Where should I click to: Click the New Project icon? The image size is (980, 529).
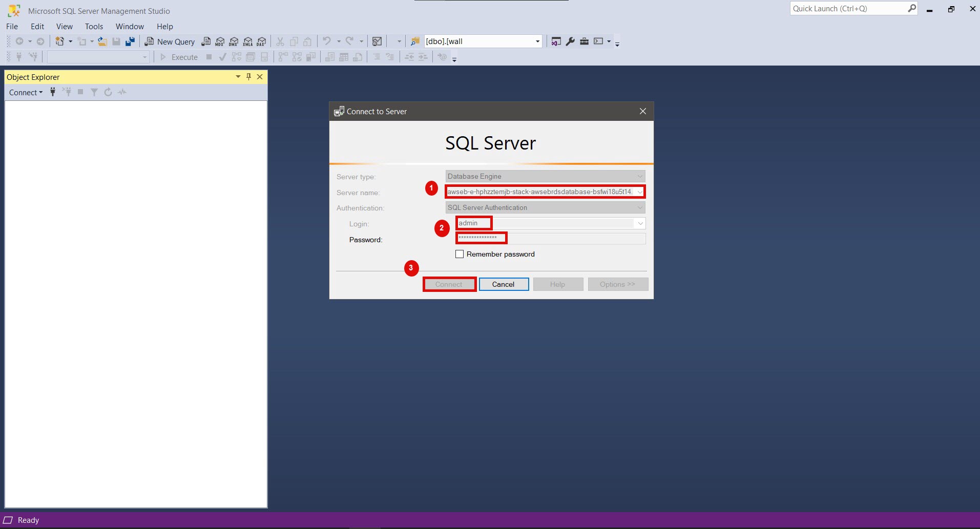click(x=60, y=41)
